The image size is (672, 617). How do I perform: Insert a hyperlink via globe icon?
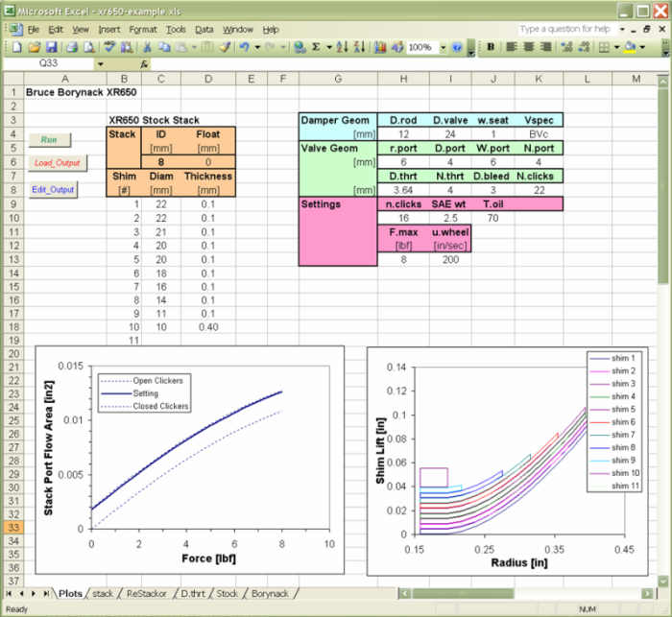(300, 47)
